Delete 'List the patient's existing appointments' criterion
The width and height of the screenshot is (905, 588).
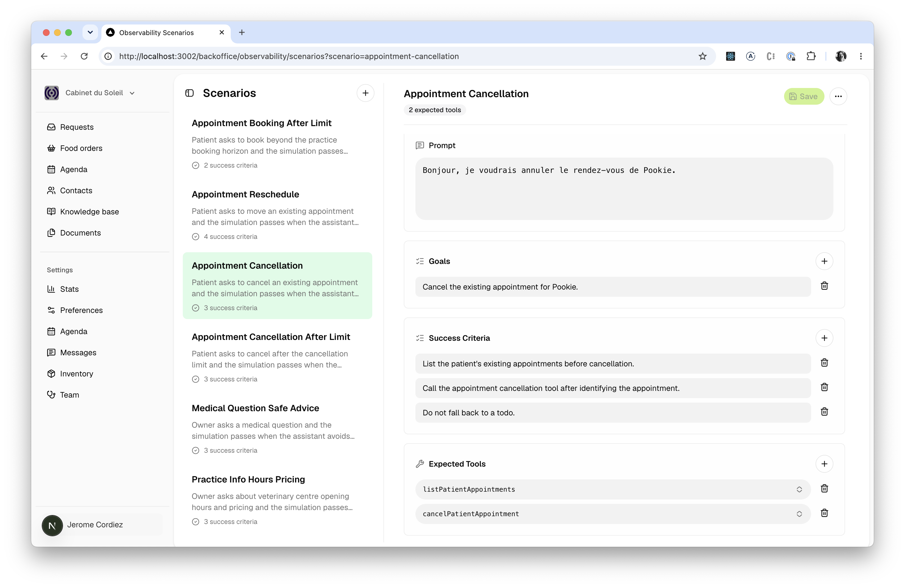point(824,363)
